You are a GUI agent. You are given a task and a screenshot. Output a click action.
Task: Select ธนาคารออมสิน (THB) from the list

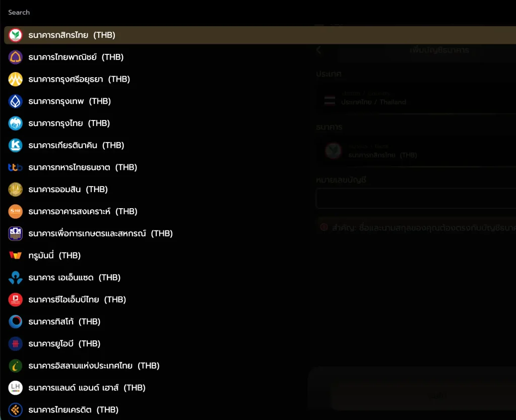(x=68, y=190)
